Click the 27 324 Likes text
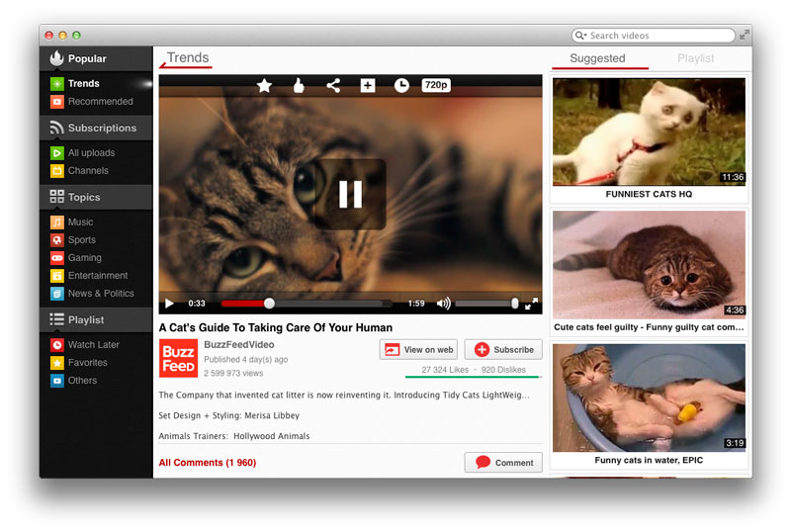Screen dimensions: 791x532 click(x=445, y=370)
